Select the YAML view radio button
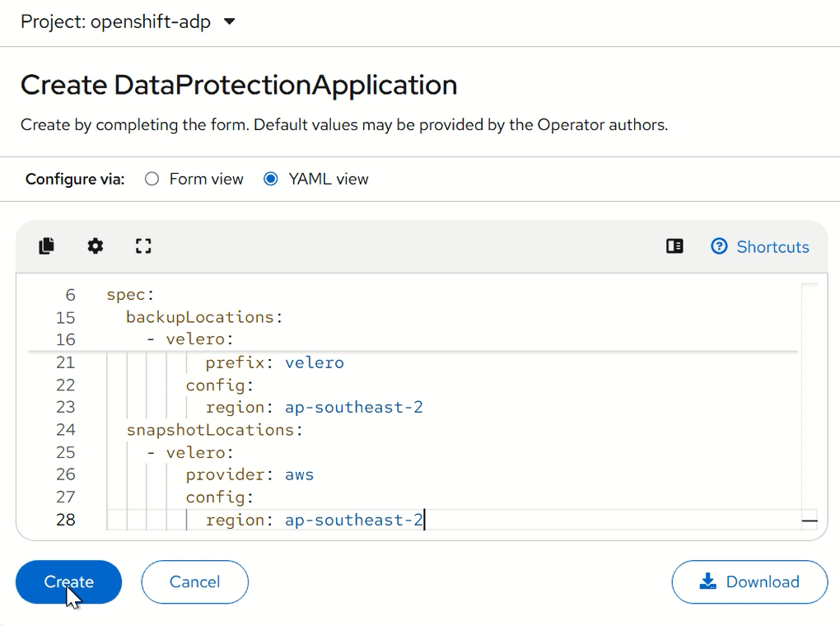 click(271, 179)
